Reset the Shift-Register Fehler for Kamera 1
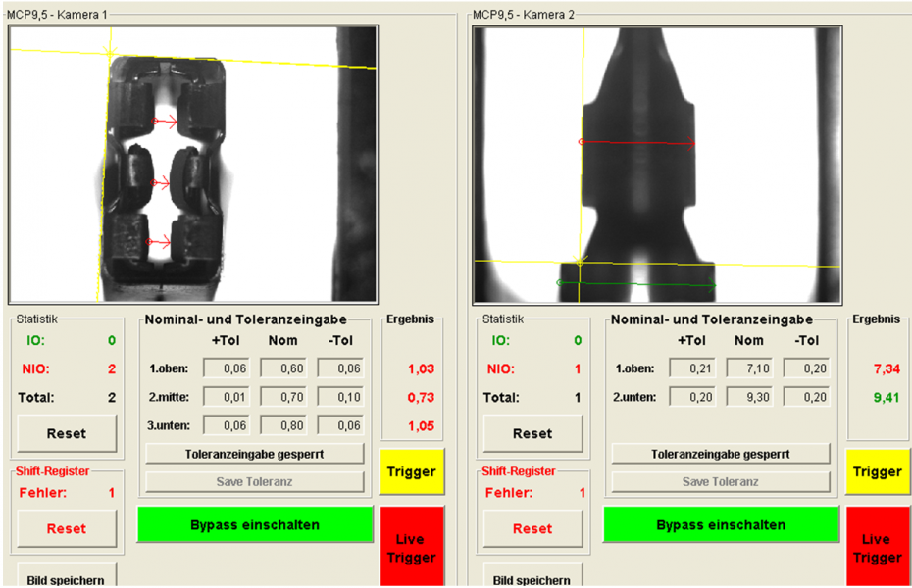 pyautogui.click(x=66, y=528)
